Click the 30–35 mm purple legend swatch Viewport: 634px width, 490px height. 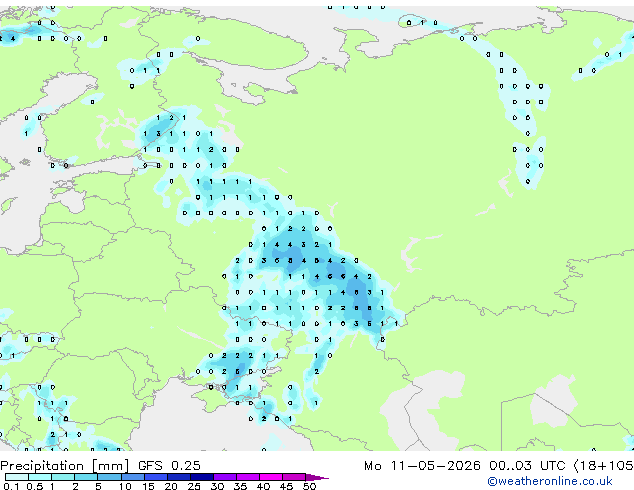pyautogui.click(x=225, y=477)
